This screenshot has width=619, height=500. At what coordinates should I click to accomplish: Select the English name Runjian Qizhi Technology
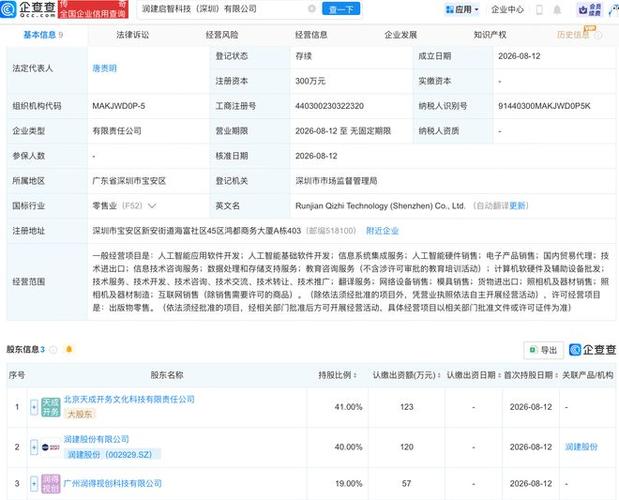pyautogui.click(x=380, y=206)
